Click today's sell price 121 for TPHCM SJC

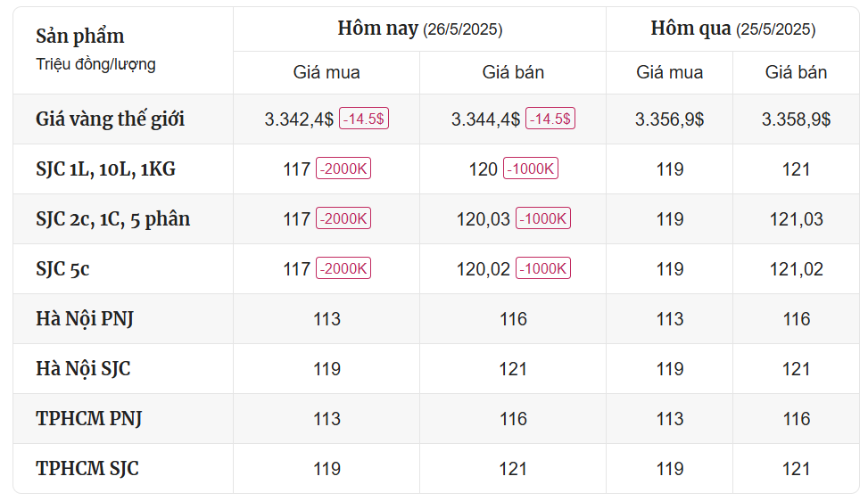pyautogui.click(x=513, y=469)
